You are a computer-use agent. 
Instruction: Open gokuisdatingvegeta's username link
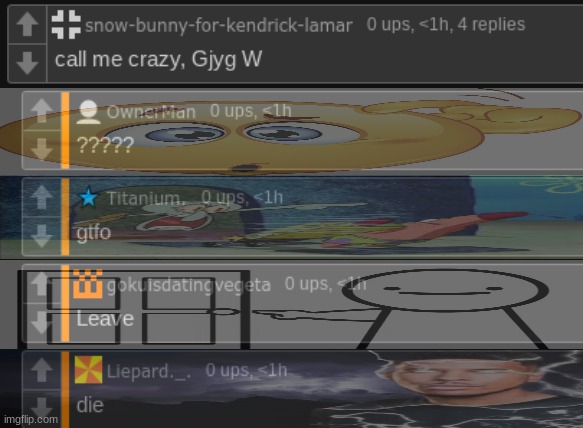tap(189, 285)
